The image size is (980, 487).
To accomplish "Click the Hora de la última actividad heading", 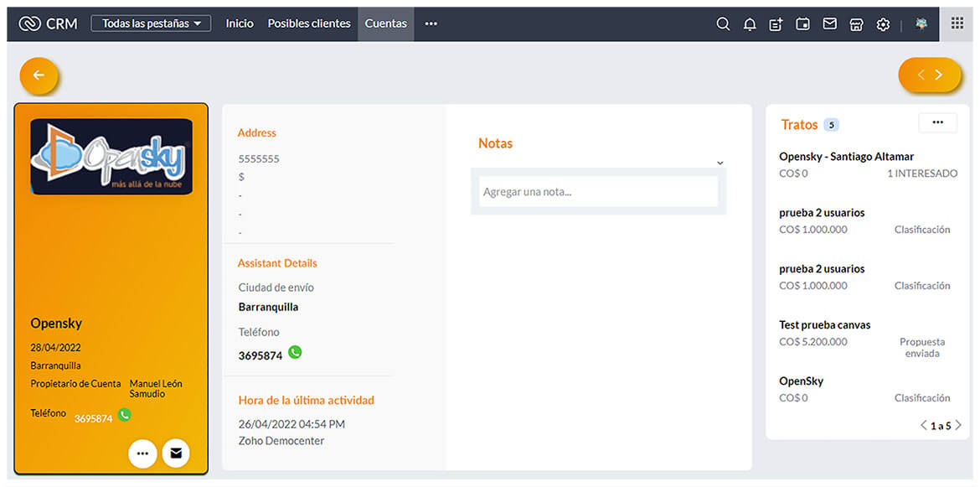I will click(x=307, y=400).
